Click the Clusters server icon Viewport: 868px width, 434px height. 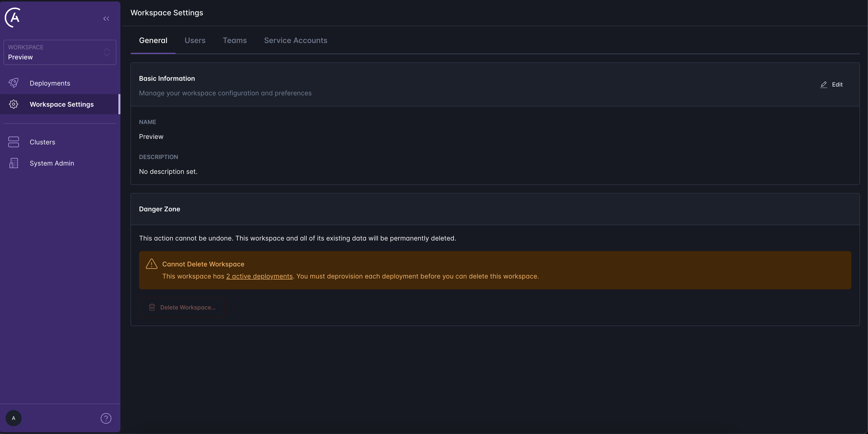click(x=14, y=142)
